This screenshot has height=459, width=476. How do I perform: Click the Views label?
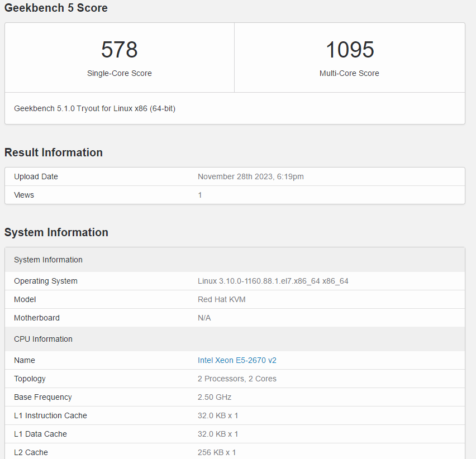pos(24,195)
